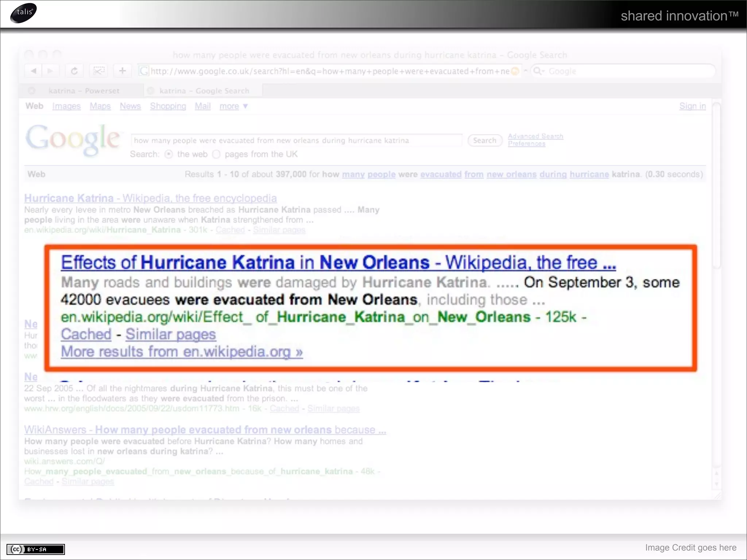Viewport: 747px width, 560px height.
Task: Click inside the Google query input field
Action: click(x=297, y=140)
